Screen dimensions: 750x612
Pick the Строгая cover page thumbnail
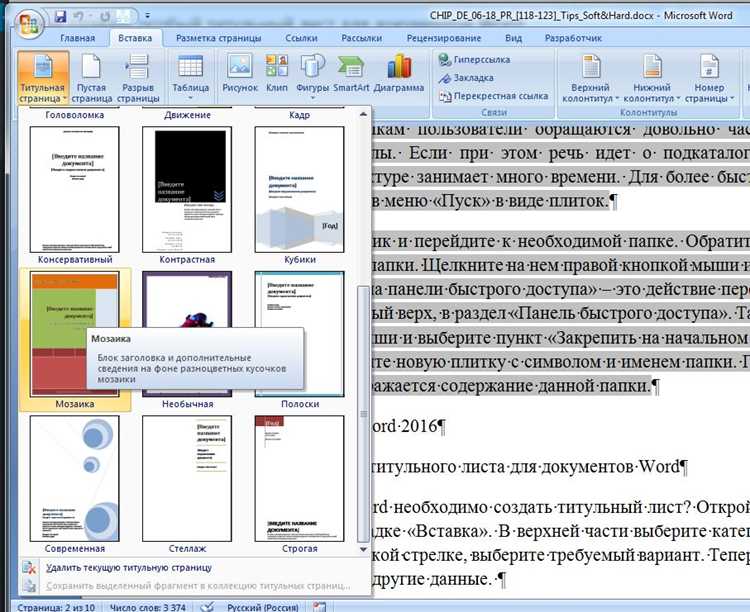tap(299, 478)
